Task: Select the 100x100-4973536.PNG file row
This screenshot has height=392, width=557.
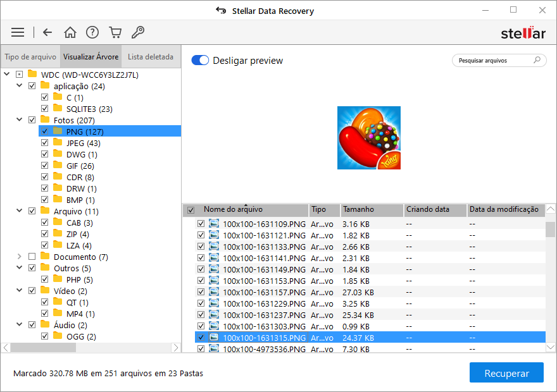Action: pyautogui.click(x=370, y=349)
